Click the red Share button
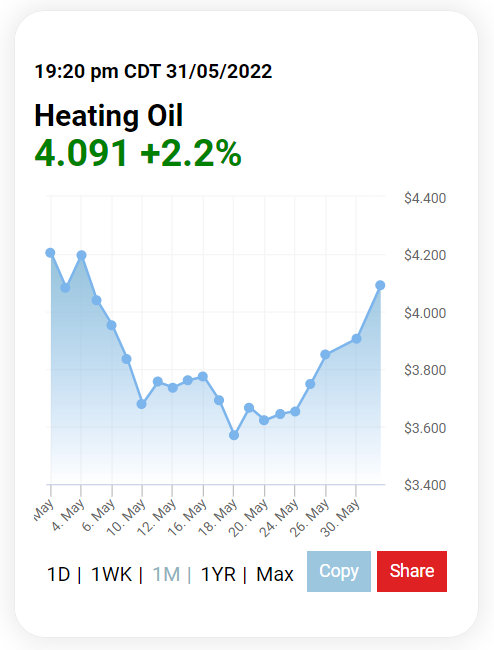 click(x=412, y=571)
